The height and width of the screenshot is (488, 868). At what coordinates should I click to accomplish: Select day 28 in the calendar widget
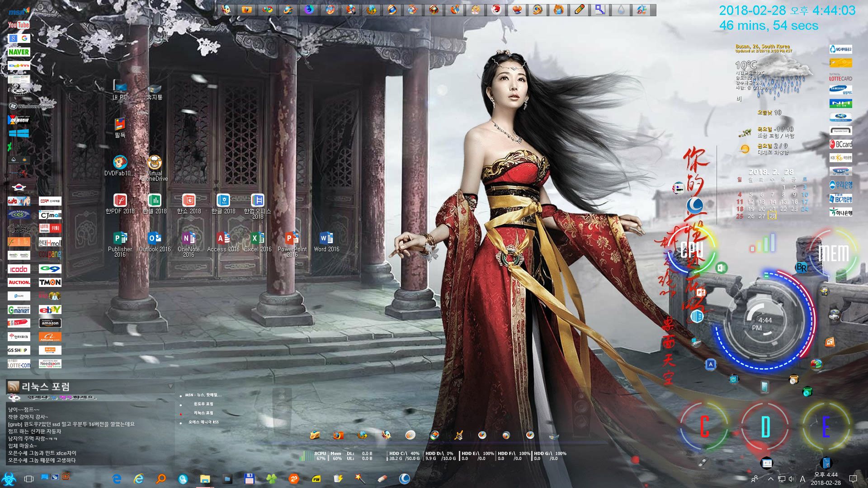click(x=773, y=216)
